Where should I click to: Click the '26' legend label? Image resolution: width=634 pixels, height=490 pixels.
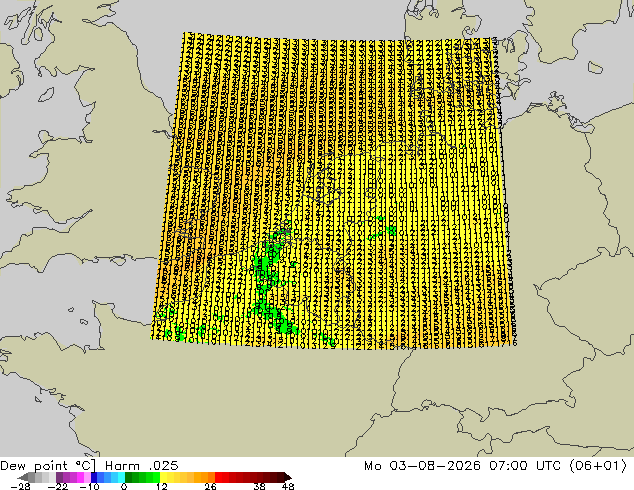210,486
